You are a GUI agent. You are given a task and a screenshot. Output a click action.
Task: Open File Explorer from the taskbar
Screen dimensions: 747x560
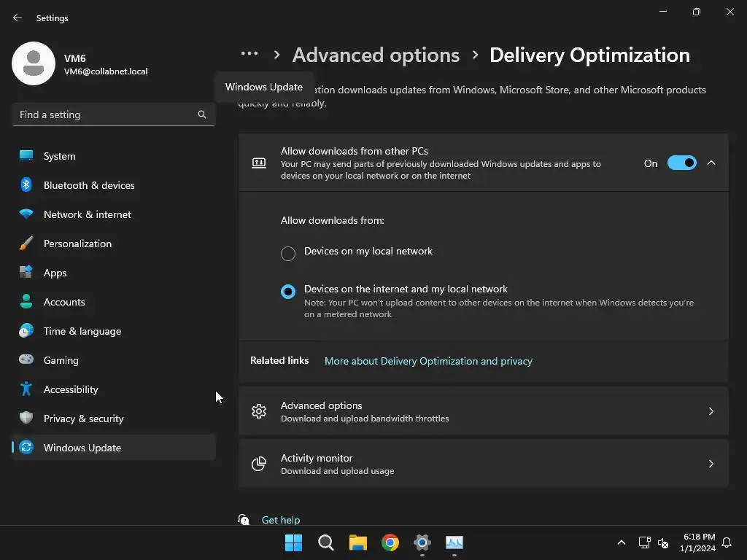[357, 542]
